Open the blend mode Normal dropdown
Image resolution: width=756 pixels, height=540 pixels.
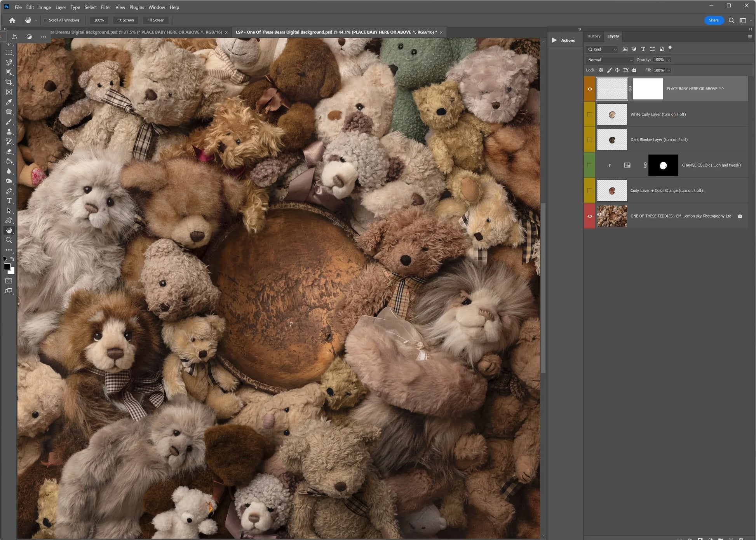[x=609, y=60]
